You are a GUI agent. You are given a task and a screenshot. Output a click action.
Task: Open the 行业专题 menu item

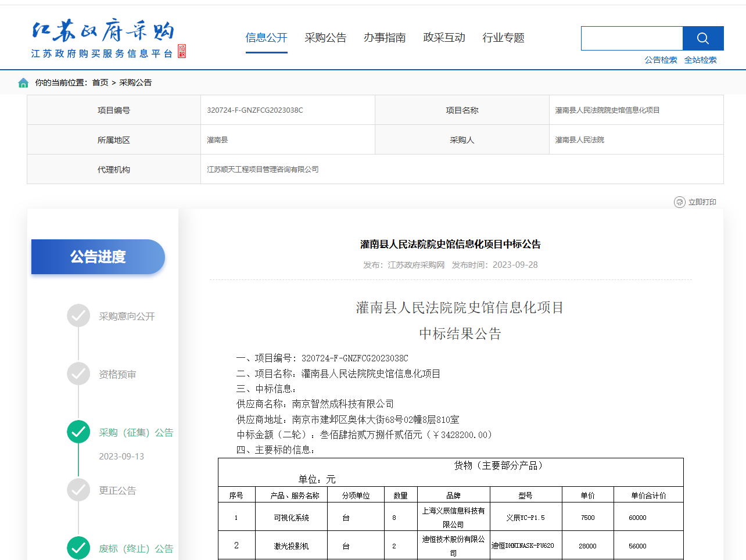(x=503, y=38)
